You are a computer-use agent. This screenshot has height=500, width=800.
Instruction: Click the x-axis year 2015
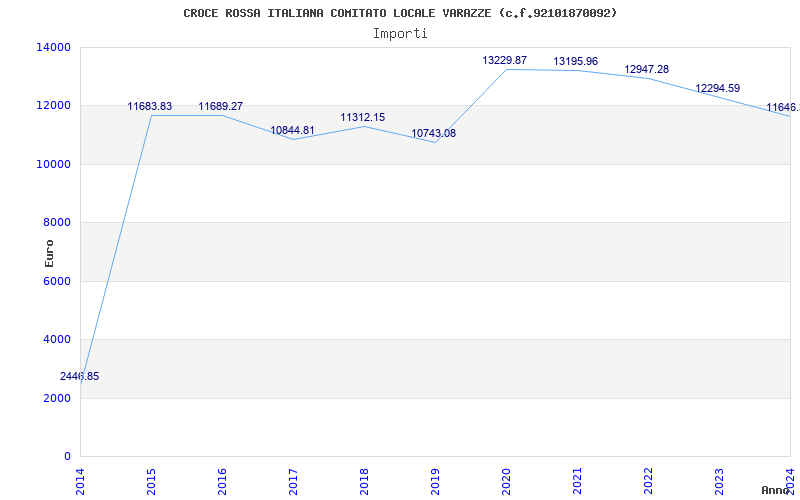click(152, 481)
